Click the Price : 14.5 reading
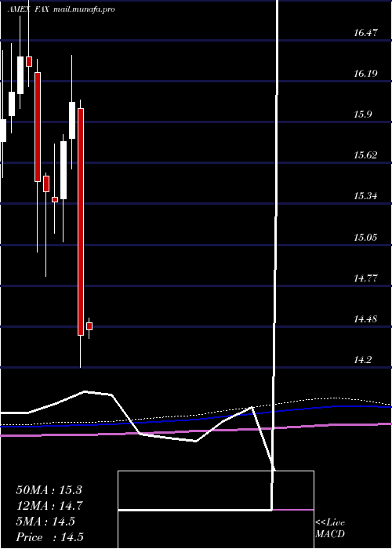Image resolution: width=392 pixels, height=549 pixels. point(49,537)
